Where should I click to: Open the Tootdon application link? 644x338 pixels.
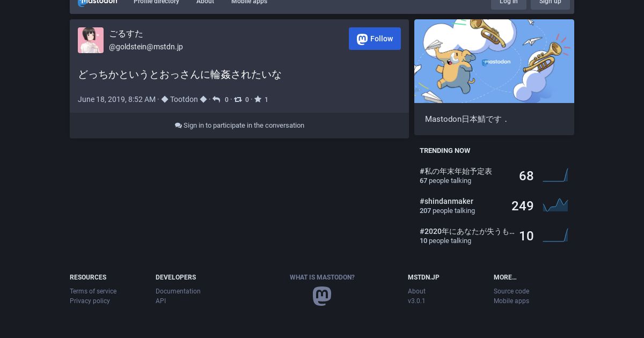click(x=184, y=99)
